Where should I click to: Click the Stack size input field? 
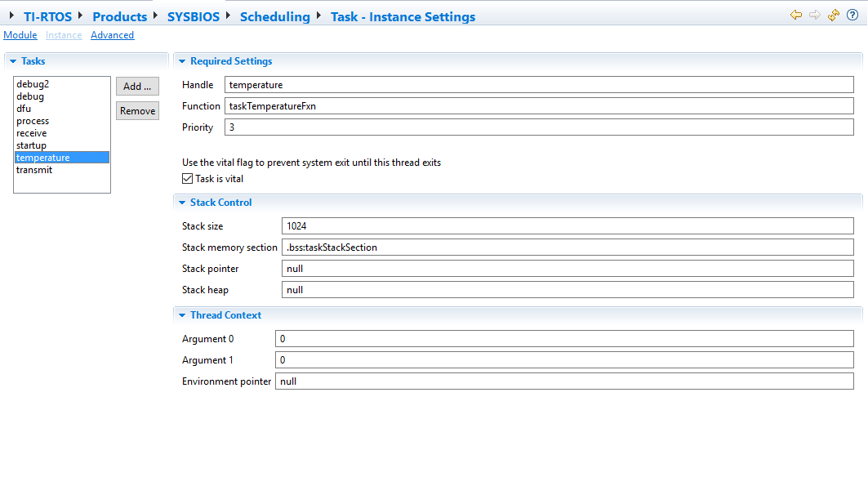click(567, 226)
